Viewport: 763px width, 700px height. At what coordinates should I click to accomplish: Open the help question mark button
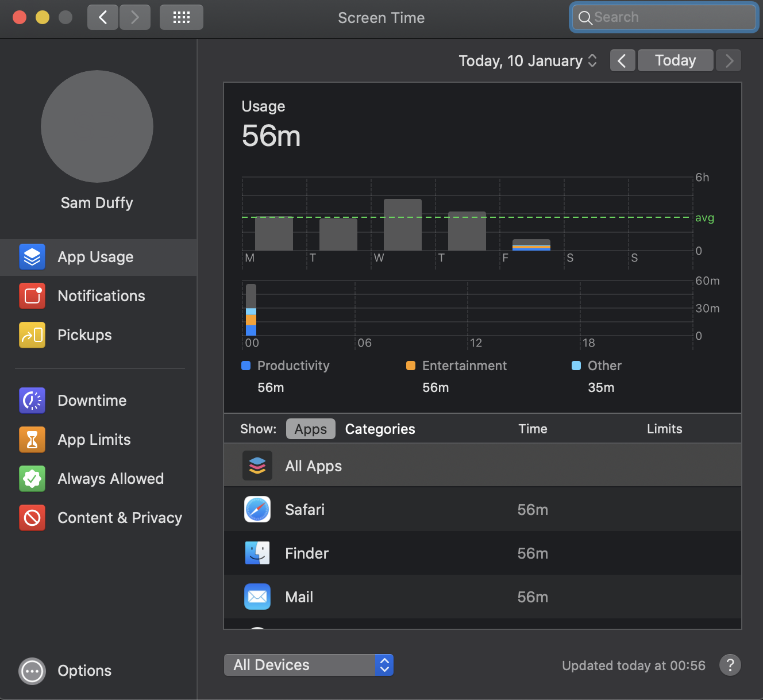pos(730,666)
